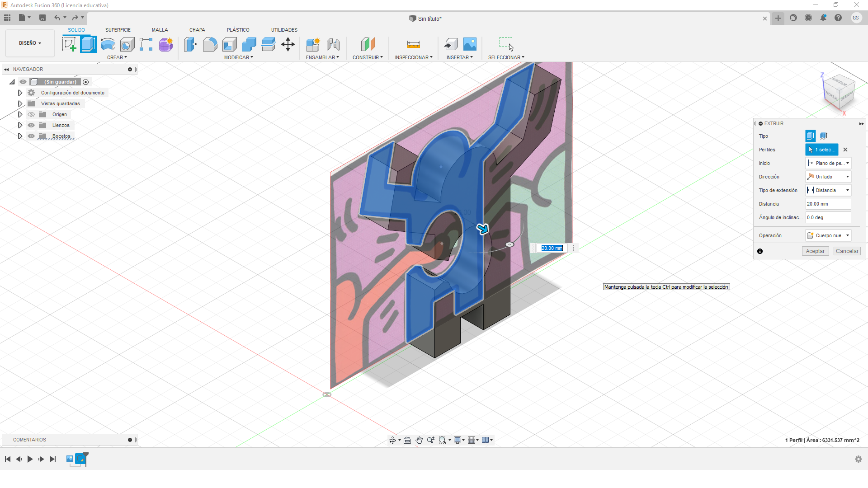The height and width of the screenshot is (488, 868).
Task: Undo the last action
Action: (57, 18)
